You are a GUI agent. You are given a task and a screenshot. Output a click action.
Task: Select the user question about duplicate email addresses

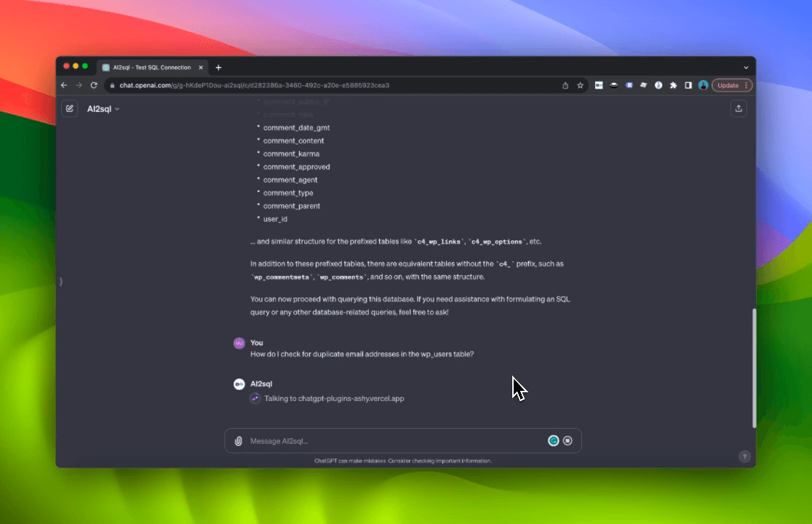362,354
